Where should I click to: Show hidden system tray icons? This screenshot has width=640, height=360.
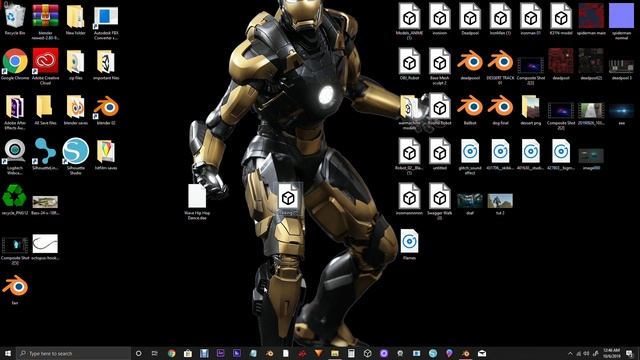(x=570, y=353)
